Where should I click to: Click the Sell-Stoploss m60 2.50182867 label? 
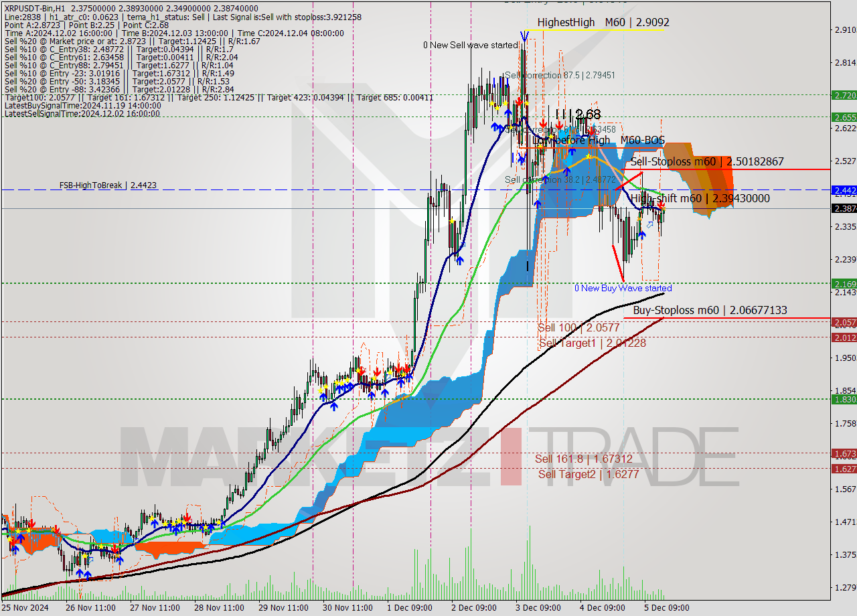707,161
